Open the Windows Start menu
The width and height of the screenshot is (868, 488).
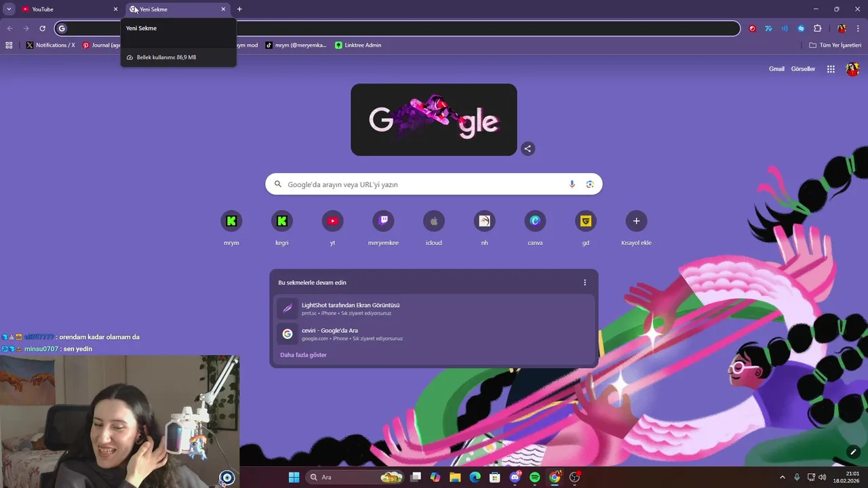(294, 477)
